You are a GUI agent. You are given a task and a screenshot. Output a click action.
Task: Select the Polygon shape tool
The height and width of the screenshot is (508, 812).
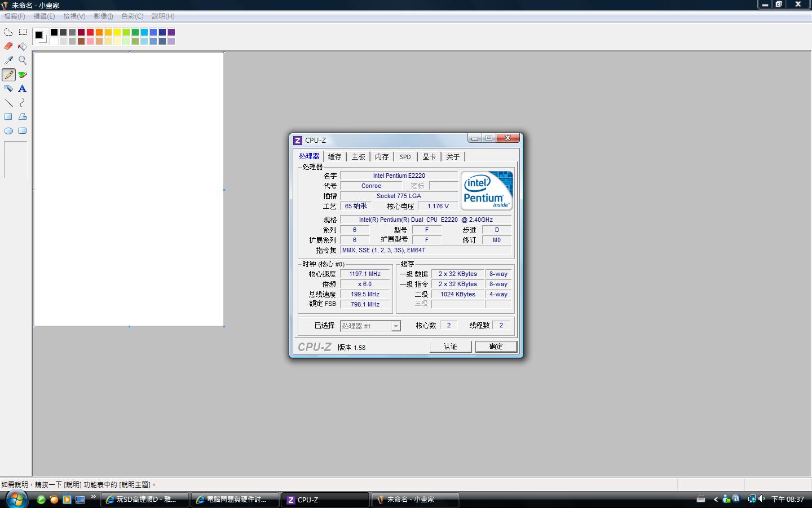point(23,117)
